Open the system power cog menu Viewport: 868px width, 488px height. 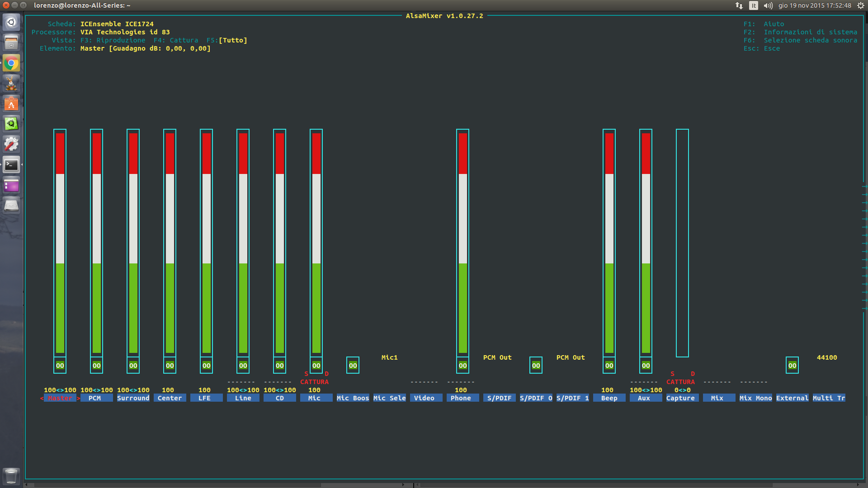coord(860,5)
